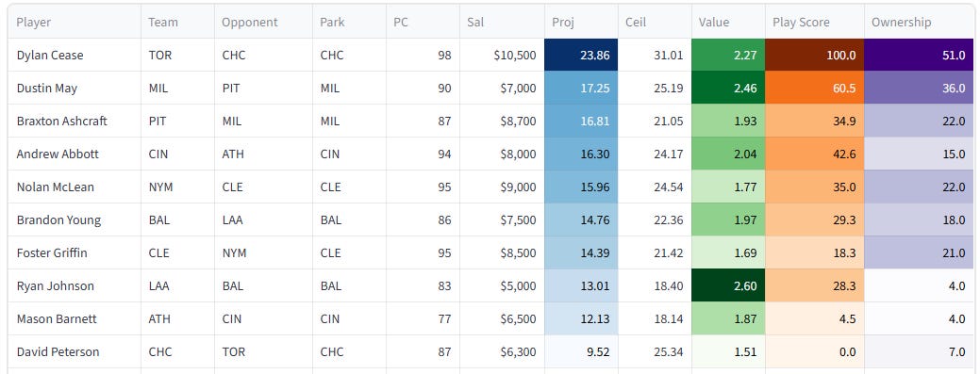Sort by Play Score header
980x374 pixels.
pyautogui.click(x=814, y=22)
